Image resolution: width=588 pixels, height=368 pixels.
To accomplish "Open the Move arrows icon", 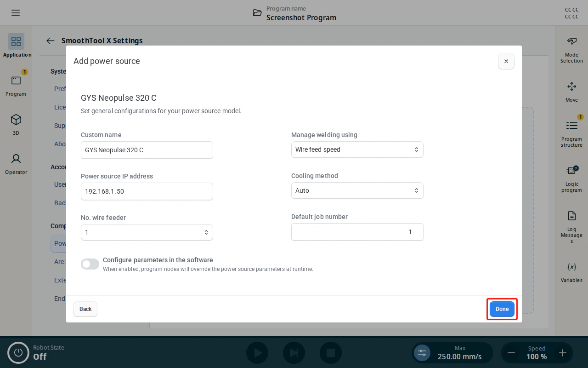I will [x=571, y=86].
